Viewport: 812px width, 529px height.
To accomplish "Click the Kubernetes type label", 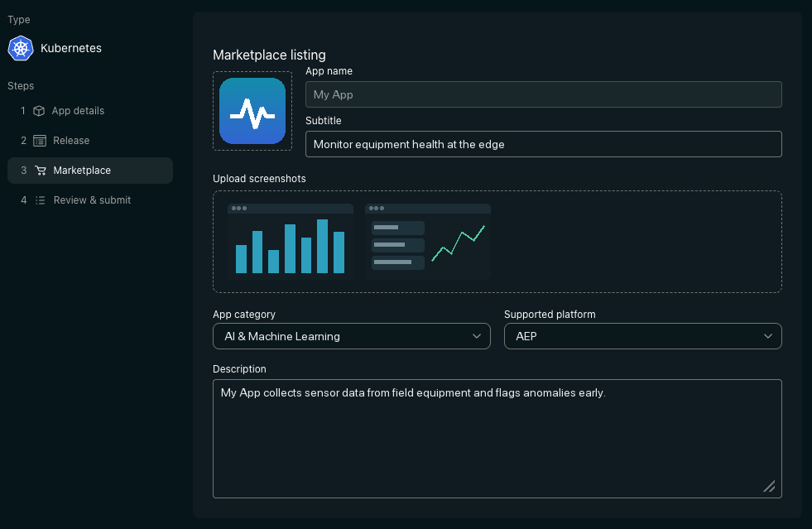I will point(71,48).
